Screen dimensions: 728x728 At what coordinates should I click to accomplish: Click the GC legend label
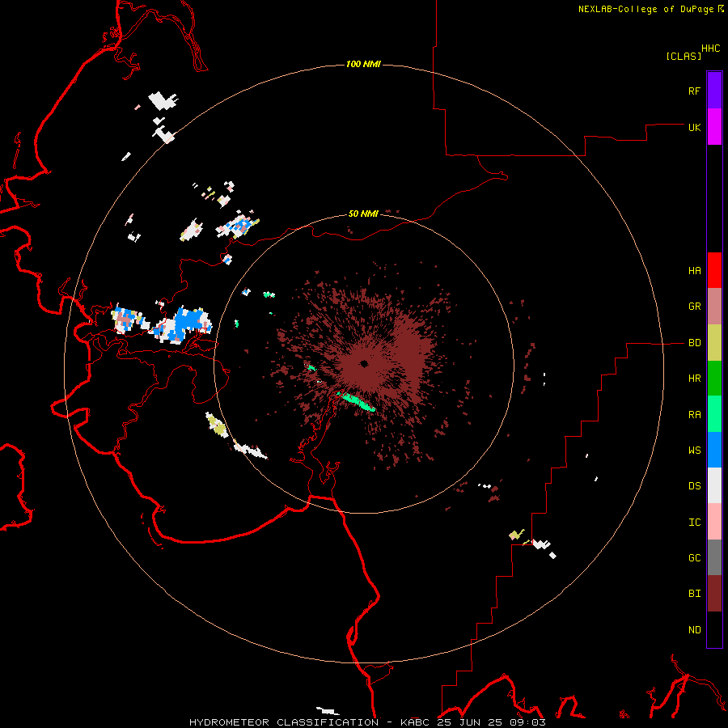coord(694,558)
